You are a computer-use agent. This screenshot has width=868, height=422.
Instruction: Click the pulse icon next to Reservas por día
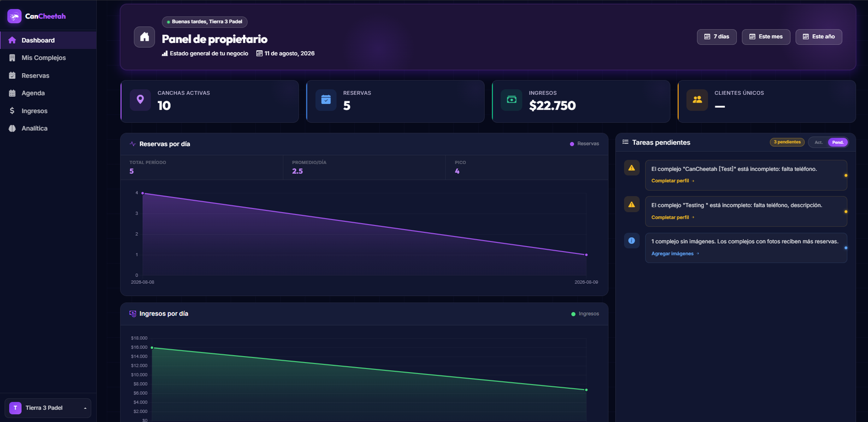(x=133, y=144)
